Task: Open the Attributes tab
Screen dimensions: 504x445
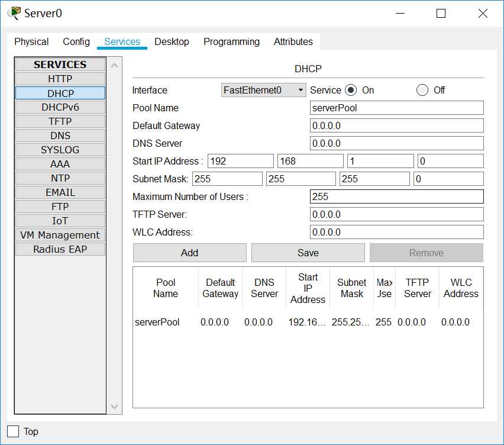Action: [x=293, y=41]
